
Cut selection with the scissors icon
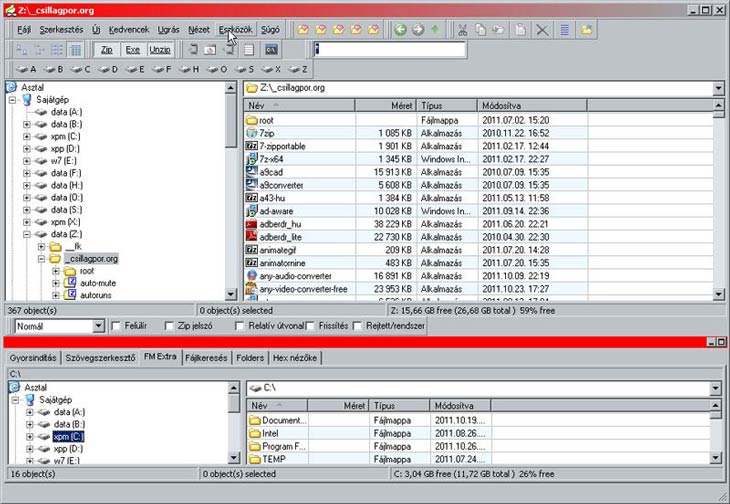(x=462, y=30)
